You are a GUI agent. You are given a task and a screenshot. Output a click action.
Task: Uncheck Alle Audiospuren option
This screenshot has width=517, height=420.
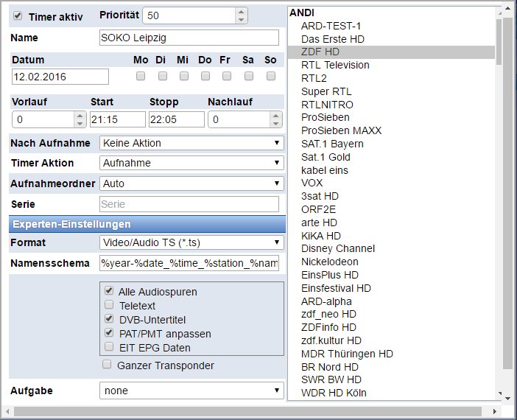click(109, 290)
